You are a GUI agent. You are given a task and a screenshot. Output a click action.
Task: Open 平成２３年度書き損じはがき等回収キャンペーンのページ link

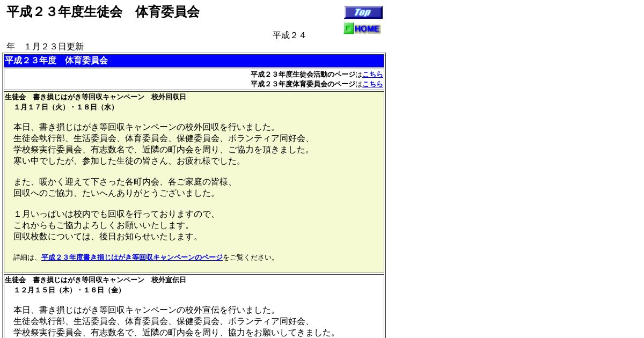[x=132, y=258]
